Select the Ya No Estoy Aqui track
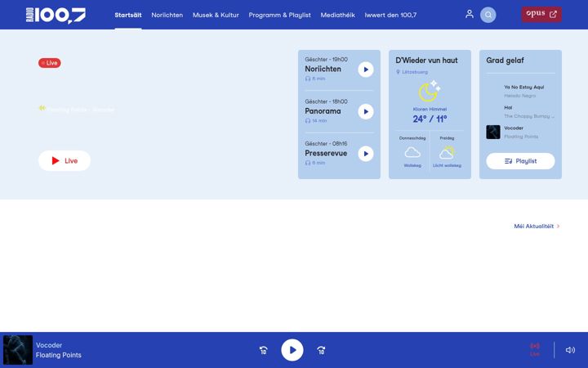Image resolution: width=588 pixels, height=368 pixels. pyautogui.click(x=523, y=88)
